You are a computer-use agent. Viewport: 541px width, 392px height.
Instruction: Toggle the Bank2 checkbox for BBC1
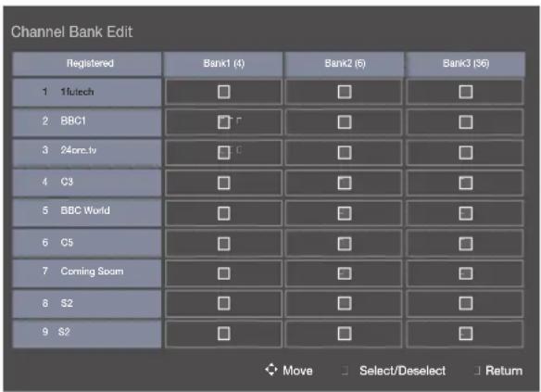tap(345, 122)
